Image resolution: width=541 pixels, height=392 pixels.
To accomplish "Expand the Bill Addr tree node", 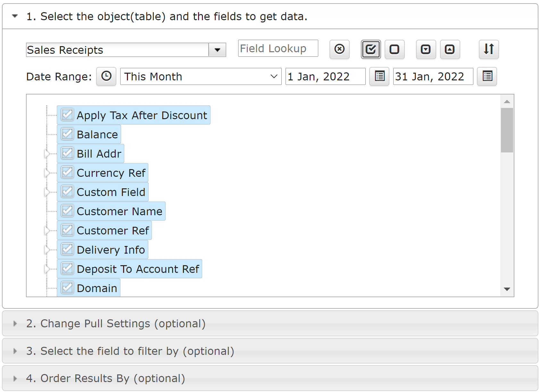I will [x=47, y=154].
